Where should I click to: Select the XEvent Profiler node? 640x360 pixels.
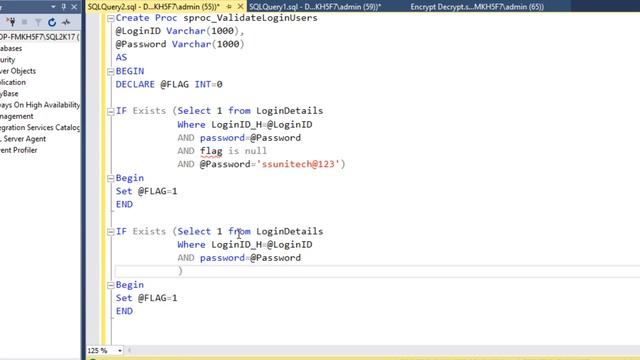[19, 150]
